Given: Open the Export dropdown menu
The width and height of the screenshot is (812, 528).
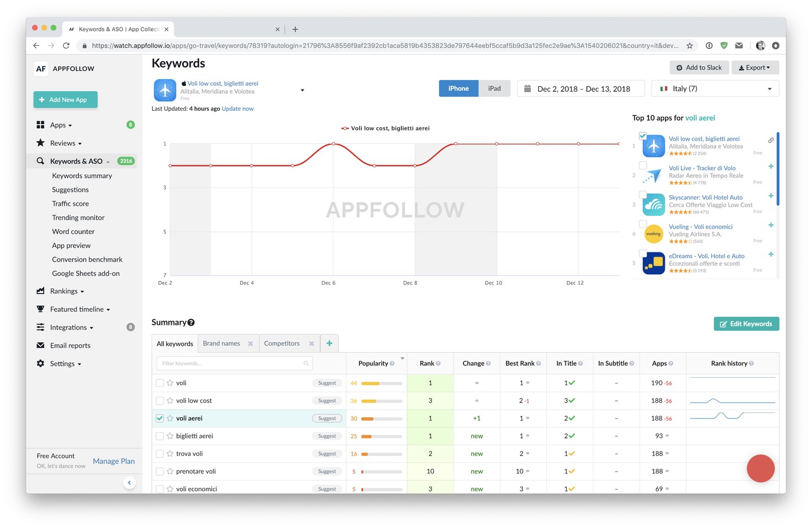Looking at the screenshot, I should click(755, 68).
